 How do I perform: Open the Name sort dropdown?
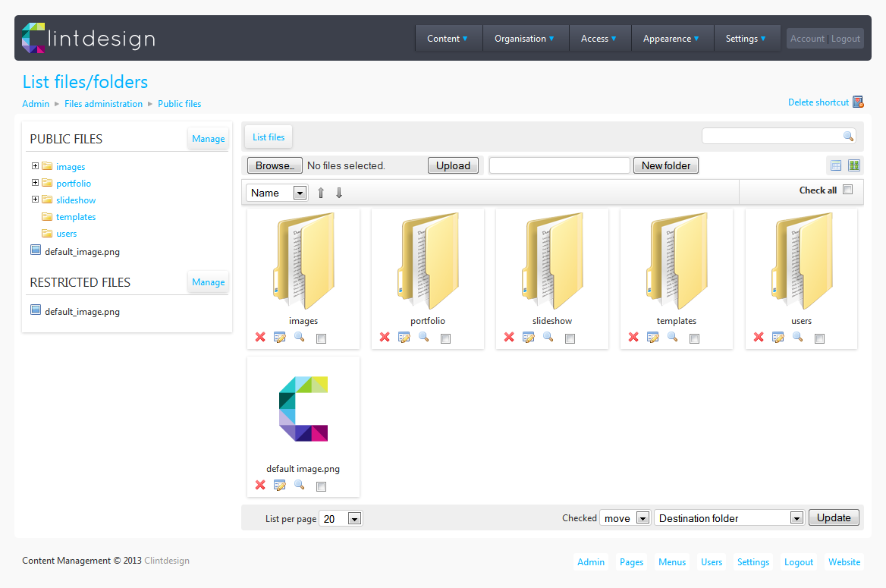278,193
